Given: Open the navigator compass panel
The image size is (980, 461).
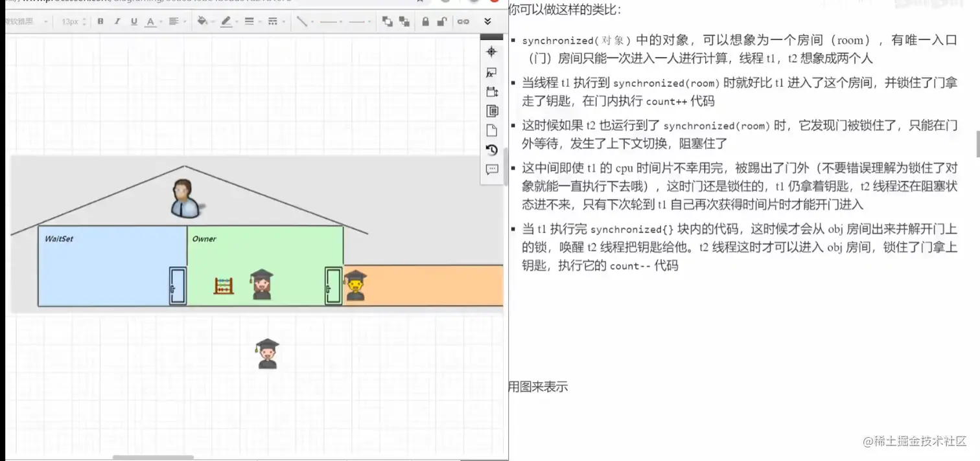Looking at the screenshot, I should (x=491, y=52).
